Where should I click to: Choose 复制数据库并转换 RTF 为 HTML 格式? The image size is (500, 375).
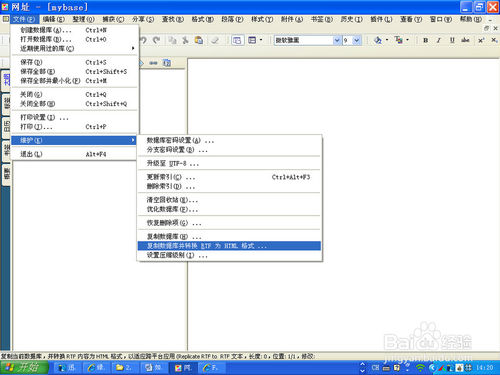tap(229, 246)
